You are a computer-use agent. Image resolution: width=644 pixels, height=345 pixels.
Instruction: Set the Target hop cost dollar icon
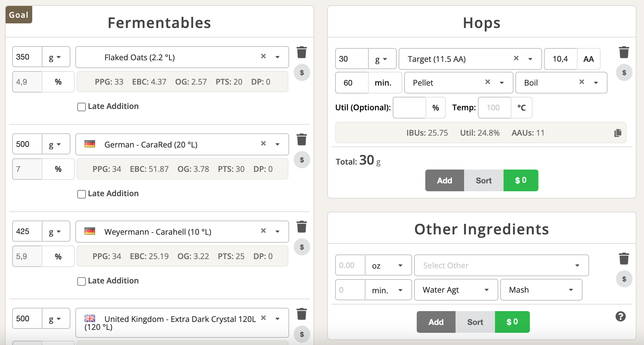pos(624,73)
